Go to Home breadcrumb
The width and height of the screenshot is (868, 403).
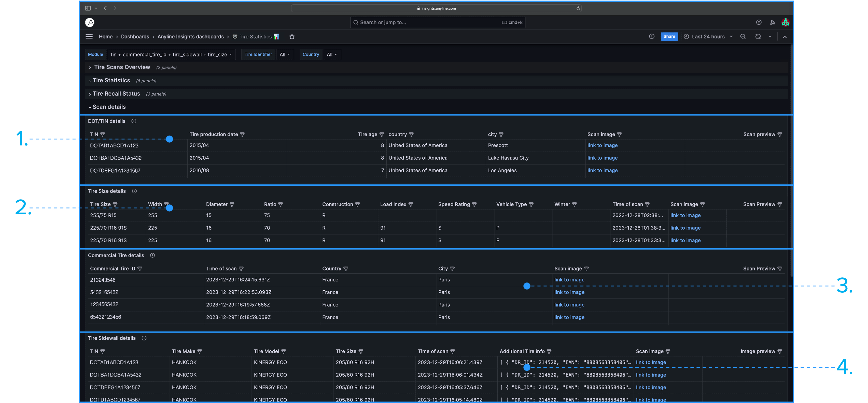(x=105, y=37)
